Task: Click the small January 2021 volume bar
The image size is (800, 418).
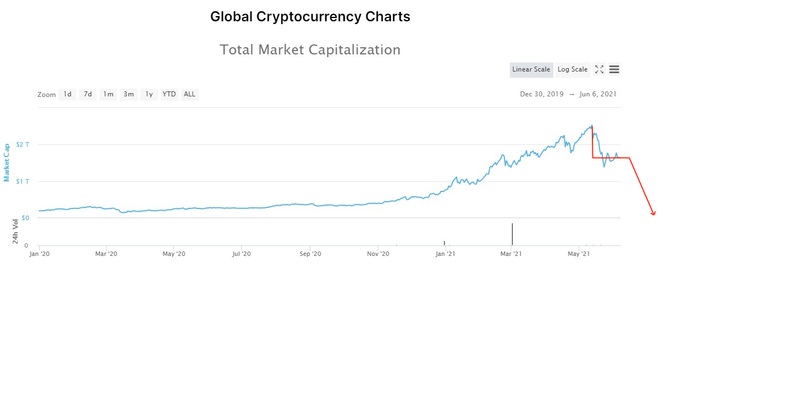Action: click(x=444, y=243)
